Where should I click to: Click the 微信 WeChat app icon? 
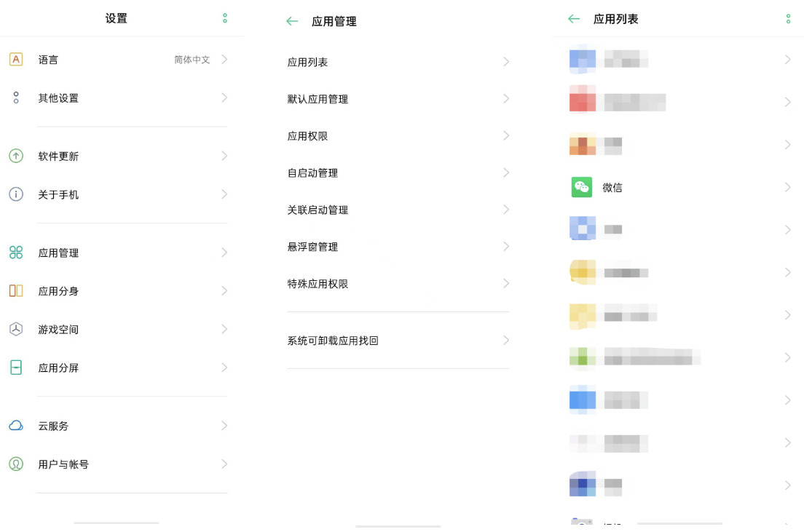pyautogui.click(x=582, y=187)
